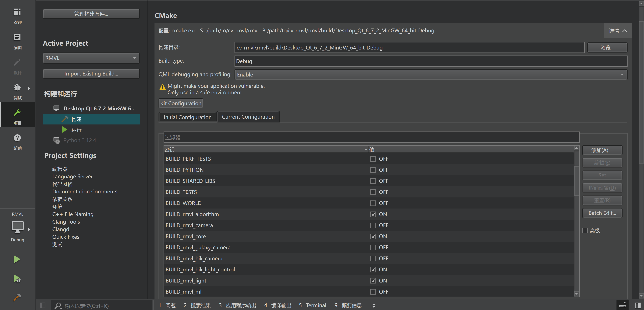Switch to Current Configuration tab
The width and height of the screenshot is (644, 310).
tap(248, 116)
